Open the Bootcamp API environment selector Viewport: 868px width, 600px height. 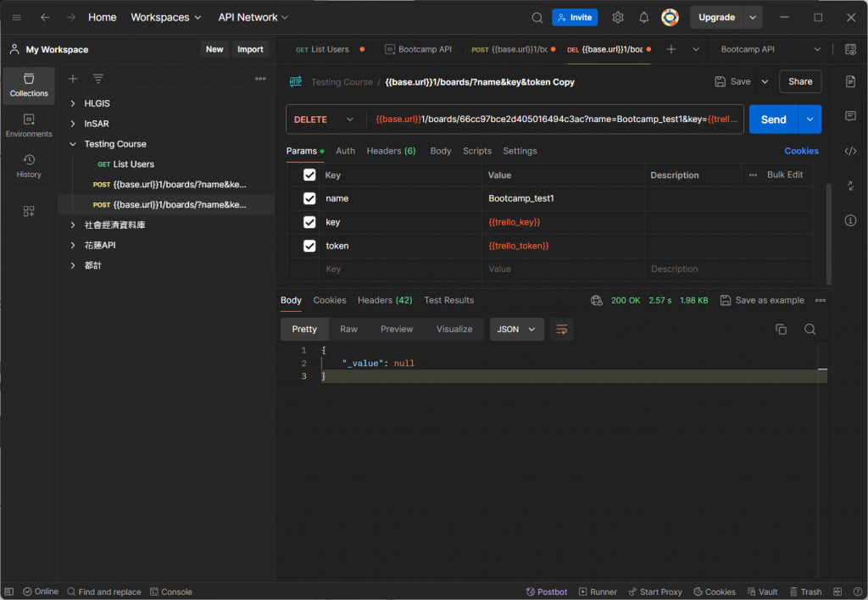[x=770, y=49]
